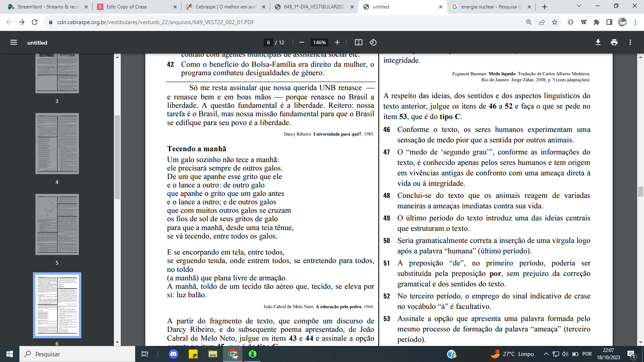Edit the page number field
Image resolution: width=644 pixels, height=362 pixels.
click(268, 42)
